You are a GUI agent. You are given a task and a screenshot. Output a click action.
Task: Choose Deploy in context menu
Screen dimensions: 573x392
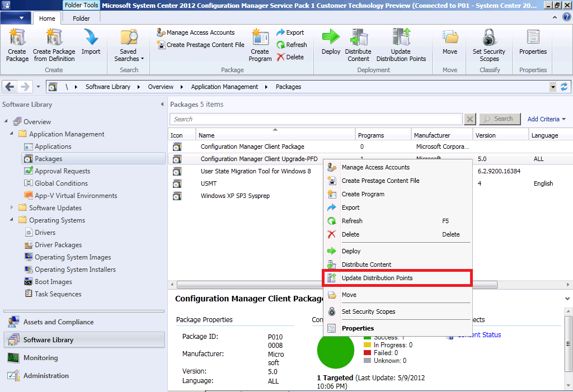click(397, 251)
